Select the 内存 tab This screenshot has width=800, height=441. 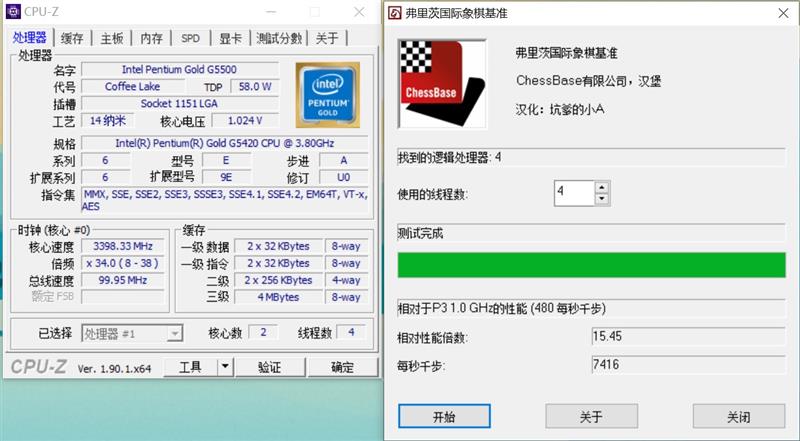[152, 38]
